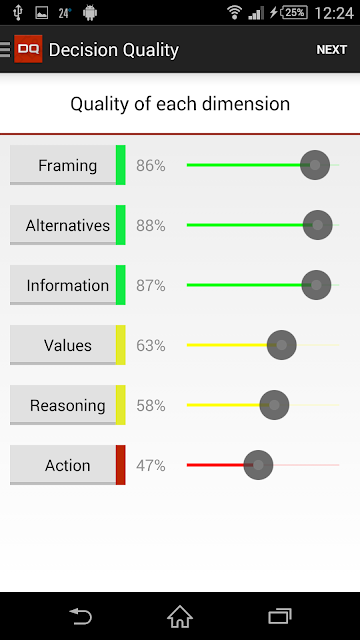Click the Values slider handle at 63%

[x=282, y=345]
